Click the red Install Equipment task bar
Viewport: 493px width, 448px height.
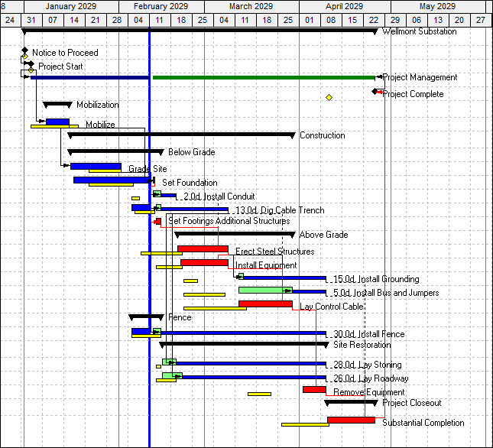click(x=204, y=262)
